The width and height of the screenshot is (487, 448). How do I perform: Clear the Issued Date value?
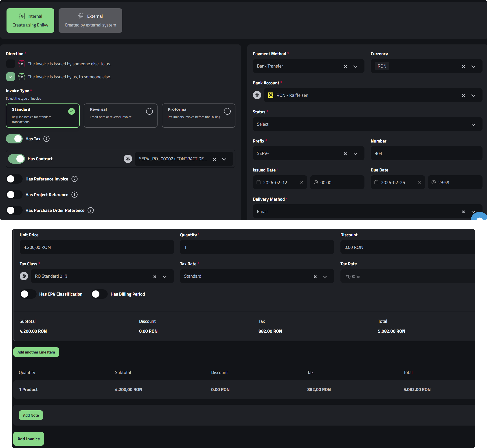[x=302, y=182]
